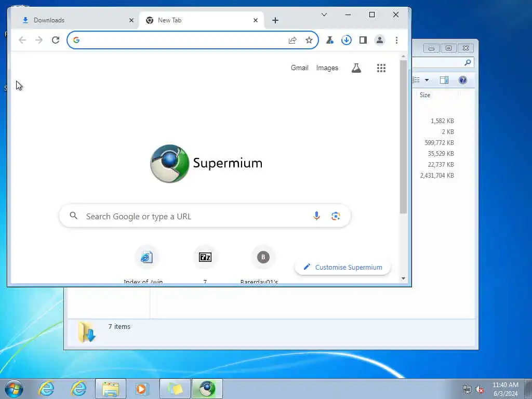The height and width of the screenshot is (399, 532).
Task: Select the 2,431,704 KB file row in Explorer
Action: coord(437,176)
